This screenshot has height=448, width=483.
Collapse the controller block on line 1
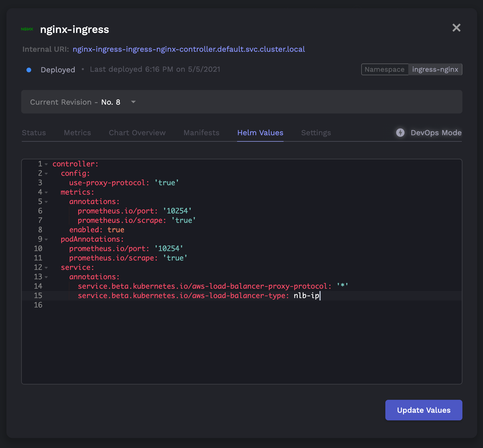pos(46,164)
